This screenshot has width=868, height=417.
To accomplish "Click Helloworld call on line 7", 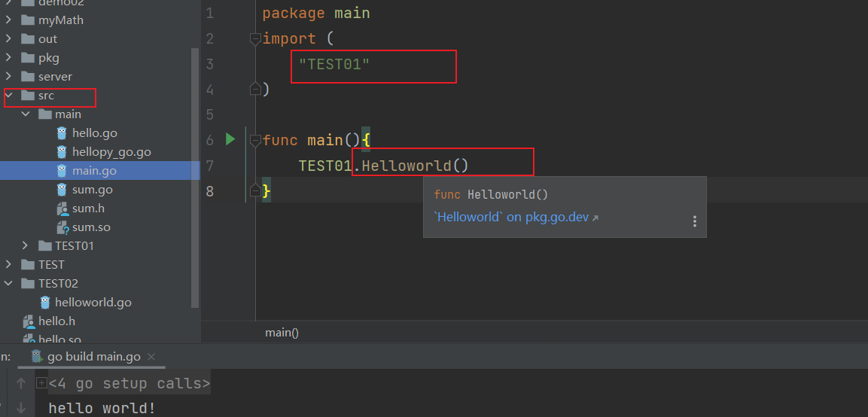I will click(x=407, y=166).
